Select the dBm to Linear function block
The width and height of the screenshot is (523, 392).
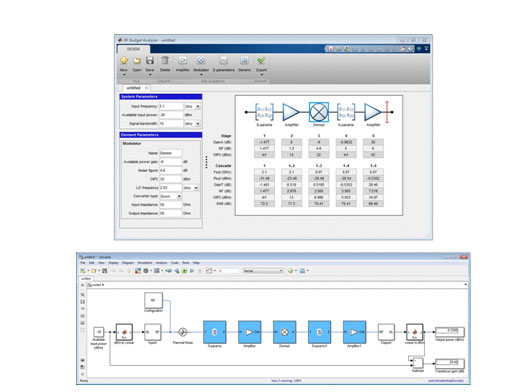[x=124, y=332]
